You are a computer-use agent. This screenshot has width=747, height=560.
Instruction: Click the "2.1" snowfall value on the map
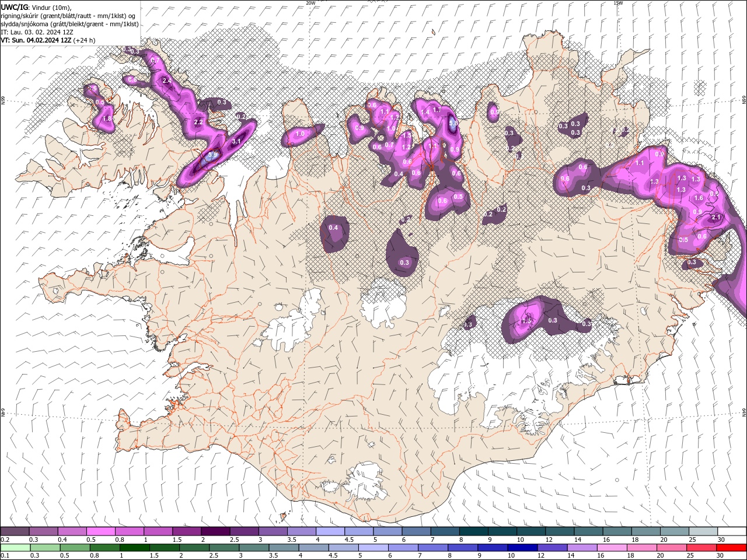(x=717, y=217)
